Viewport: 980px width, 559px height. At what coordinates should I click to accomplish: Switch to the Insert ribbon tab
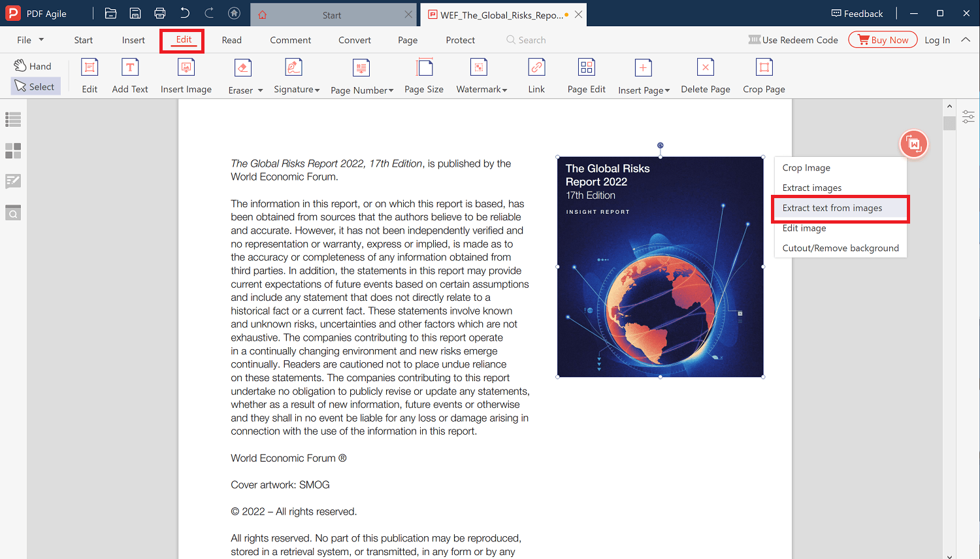click(x=133, y=40)
